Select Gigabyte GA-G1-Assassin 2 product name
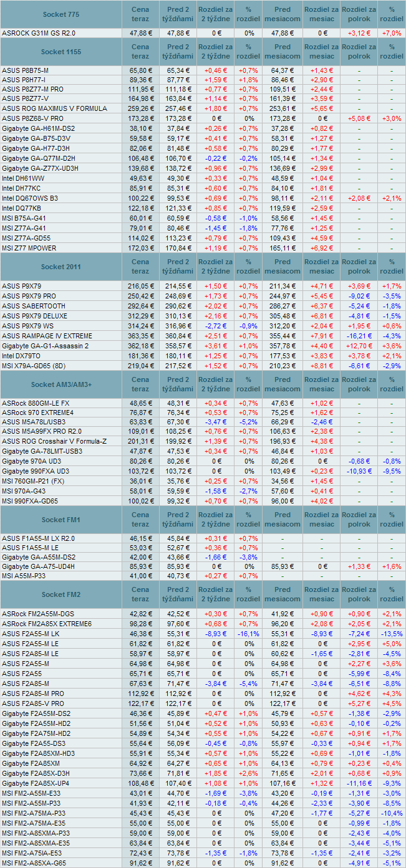Screen dimensions: 406x868 [x=45, y=346]
